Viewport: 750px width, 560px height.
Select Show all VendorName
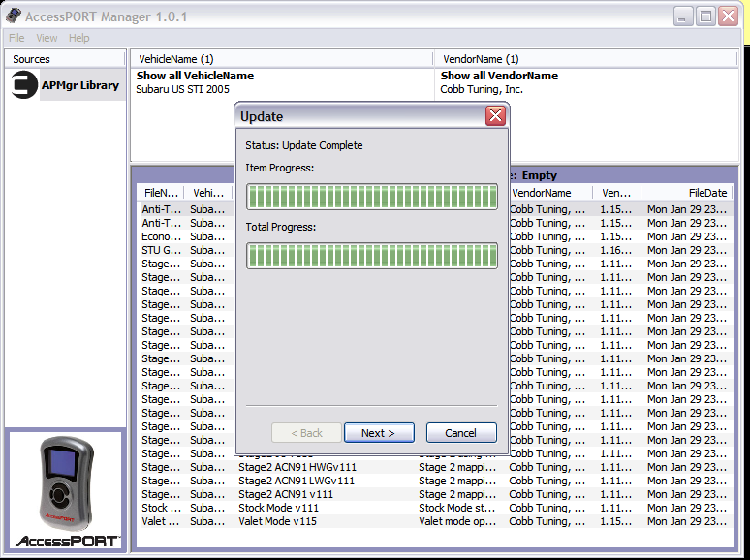pyautogui.click(x=499, y=76)
